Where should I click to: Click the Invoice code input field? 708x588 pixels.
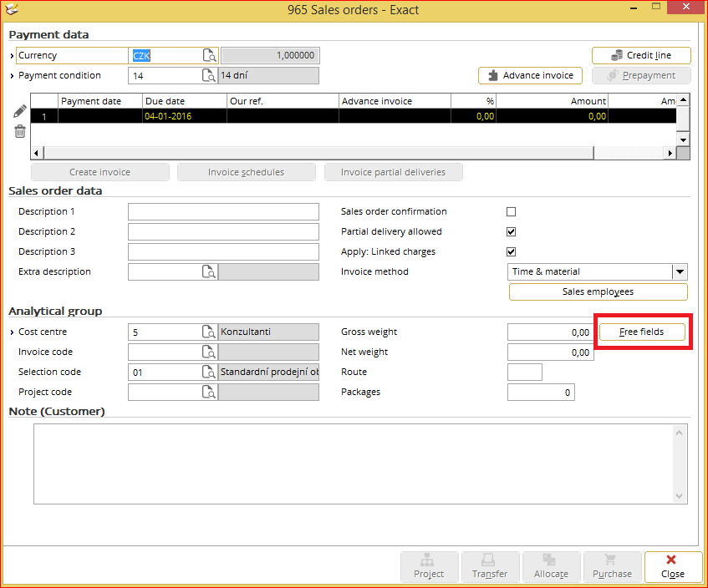pyautogui.click(x=166, y=352)
